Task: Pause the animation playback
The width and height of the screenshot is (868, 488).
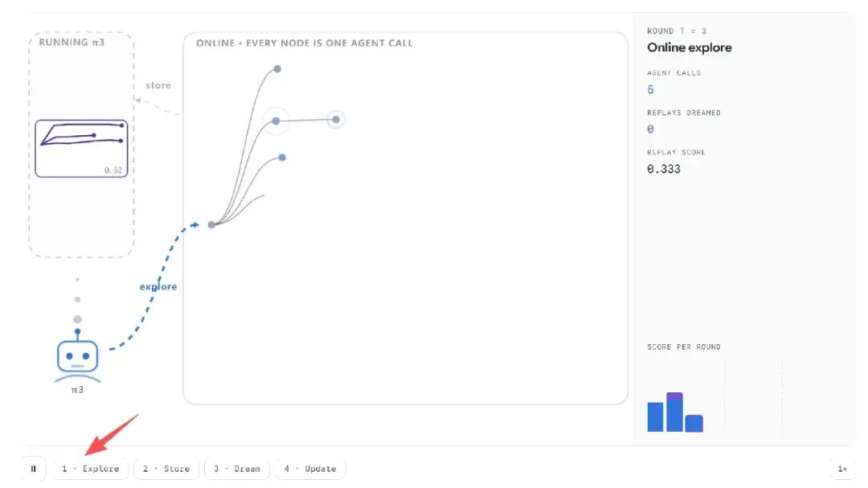Action: 33,469
